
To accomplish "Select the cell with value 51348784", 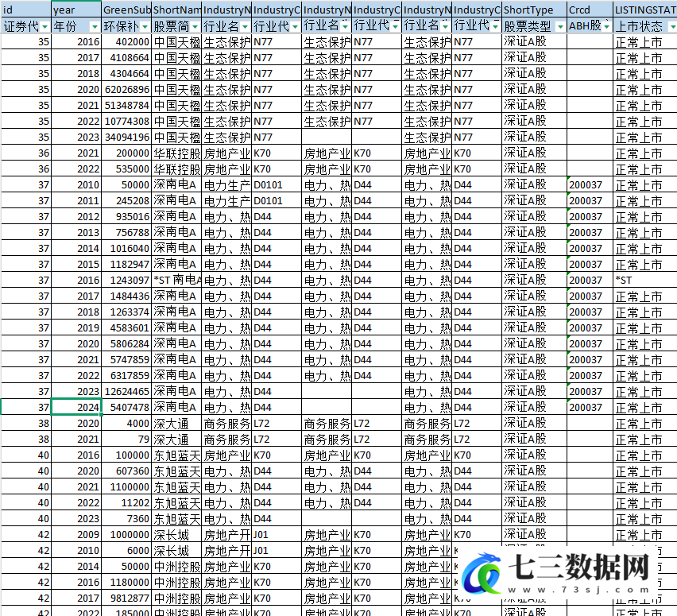I will tap(126, 106).
